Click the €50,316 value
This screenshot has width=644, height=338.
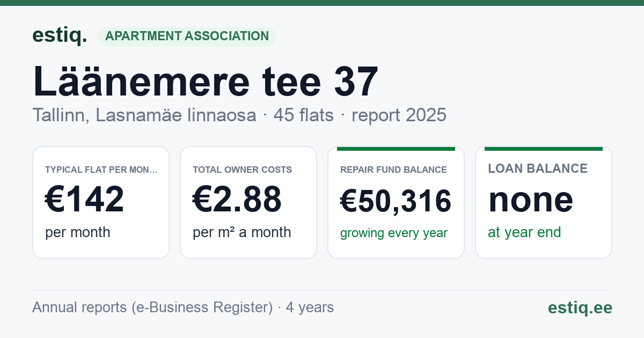[396, 201]
